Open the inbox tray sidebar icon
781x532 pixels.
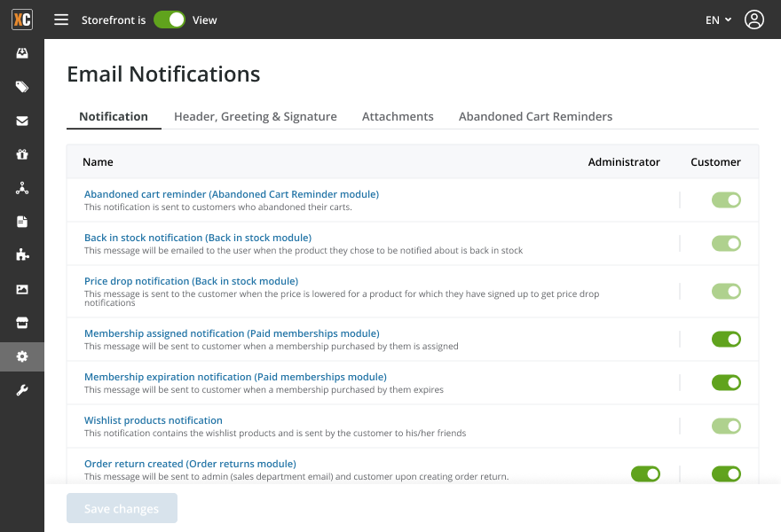tap(22, 53)
